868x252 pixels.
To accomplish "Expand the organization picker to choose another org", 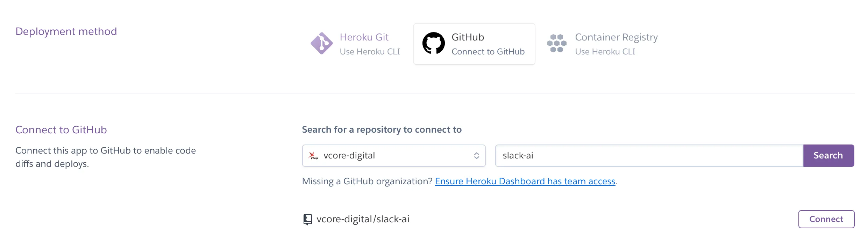I will tap(394, 156).
